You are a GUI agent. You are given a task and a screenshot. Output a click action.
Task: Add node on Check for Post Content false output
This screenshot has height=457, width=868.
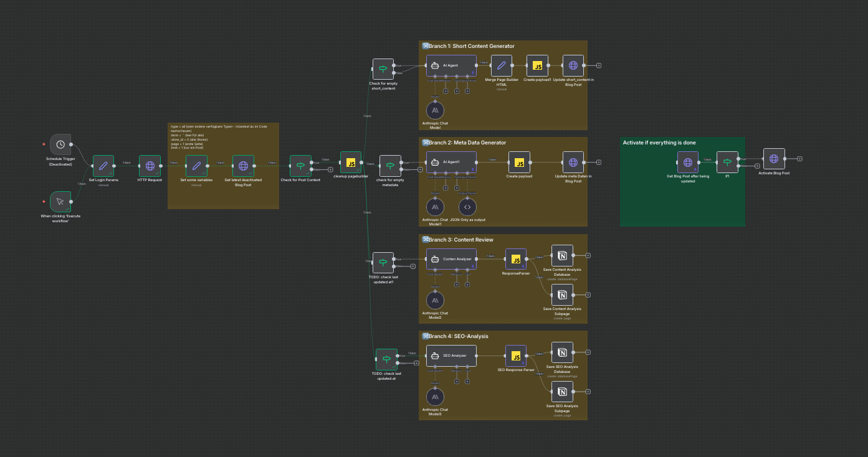(x=330, y=169)
